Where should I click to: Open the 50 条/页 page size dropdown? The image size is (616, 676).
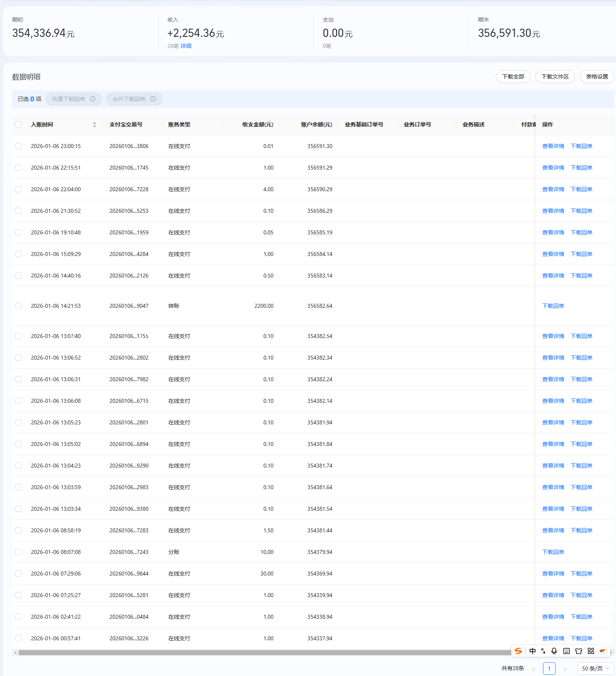pyautogui.click(x=596, y=669)
